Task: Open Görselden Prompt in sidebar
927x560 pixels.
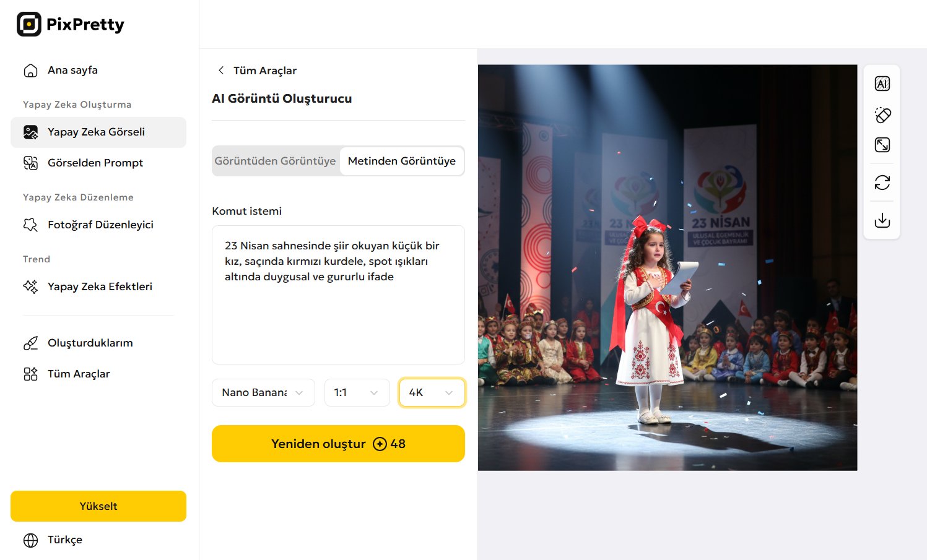Action: click(x=95, y=163)
